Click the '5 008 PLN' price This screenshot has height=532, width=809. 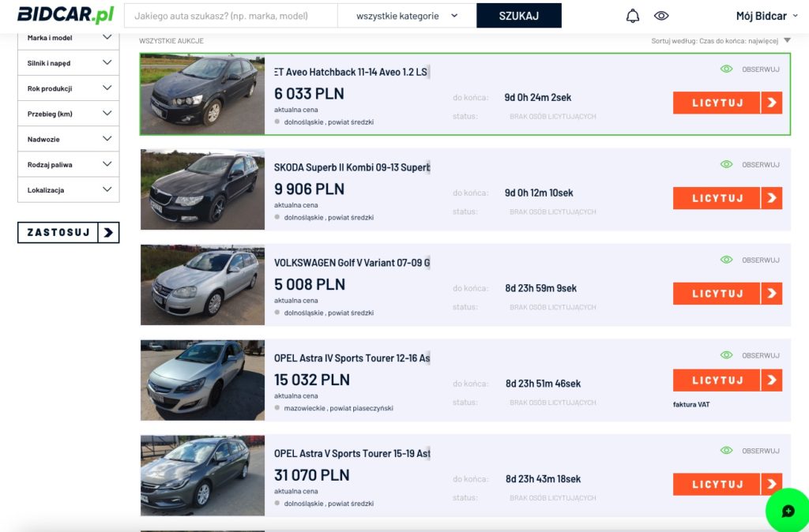[310, 285]
